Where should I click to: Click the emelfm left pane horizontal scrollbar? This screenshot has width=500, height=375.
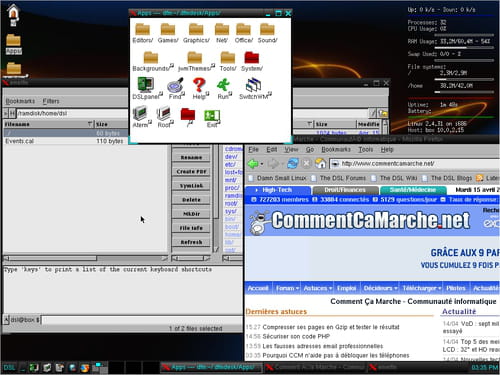coord(86,258)
